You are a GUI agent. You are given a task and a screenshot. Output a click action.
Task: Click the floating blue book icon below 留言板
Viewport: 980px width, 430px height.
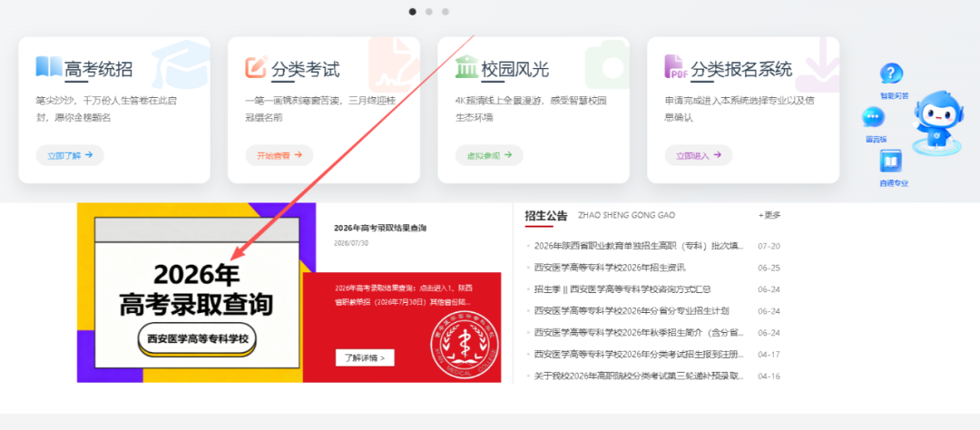click(891, 161)
